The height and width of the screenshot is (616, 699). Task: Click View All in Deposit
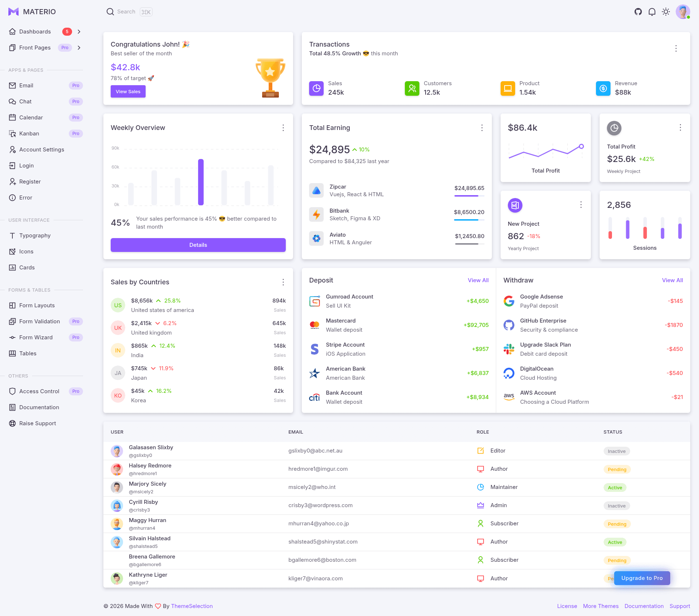point(478,280)
